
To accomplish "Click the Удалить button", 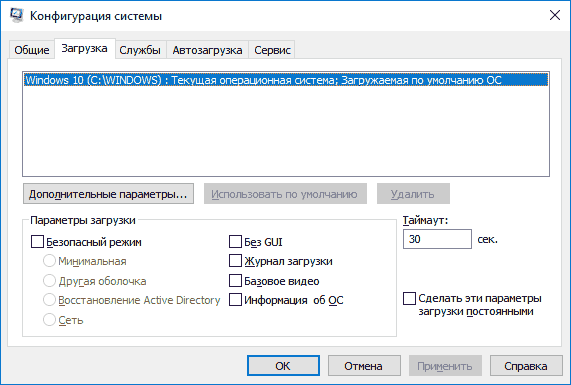I will click(413, 194).
